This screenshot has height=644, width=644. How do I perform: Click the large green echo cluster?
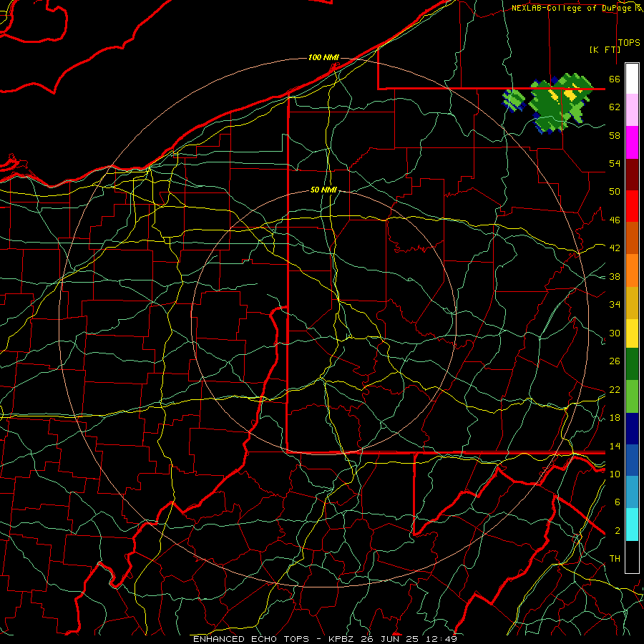click(560, 103)
